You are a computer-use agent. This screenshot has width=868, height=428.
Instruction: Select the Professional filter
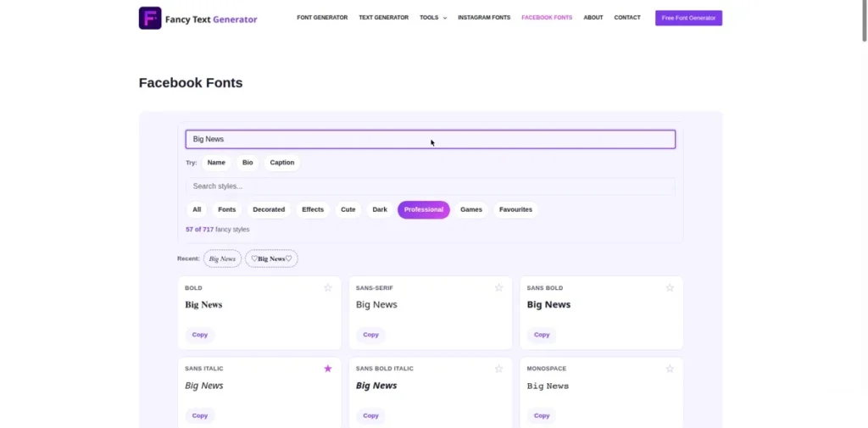(424, 210)
